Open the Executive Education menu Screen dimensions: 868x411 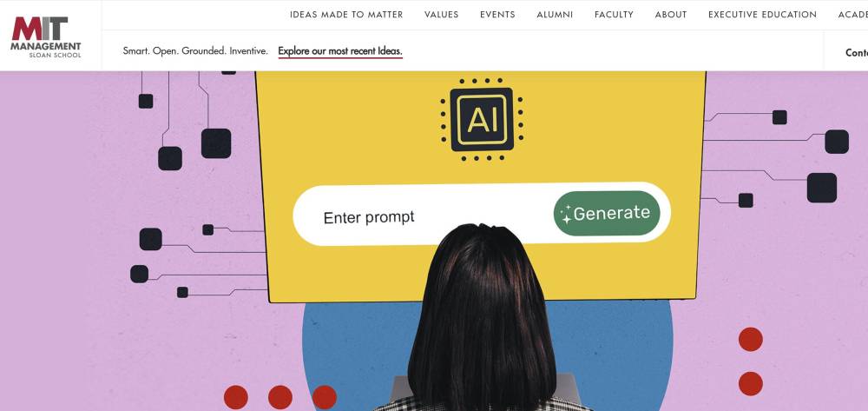click(762, 15)
